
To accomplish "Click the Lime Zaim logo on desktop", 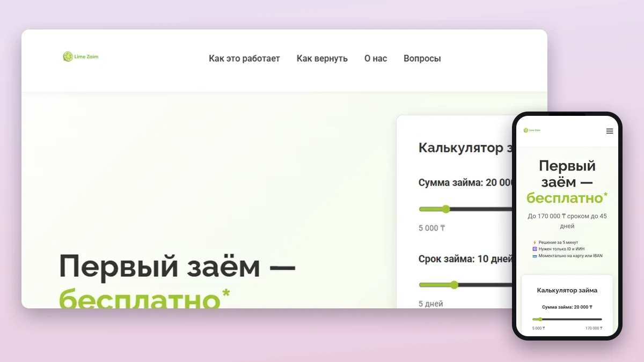I will (x=80, y=56).
